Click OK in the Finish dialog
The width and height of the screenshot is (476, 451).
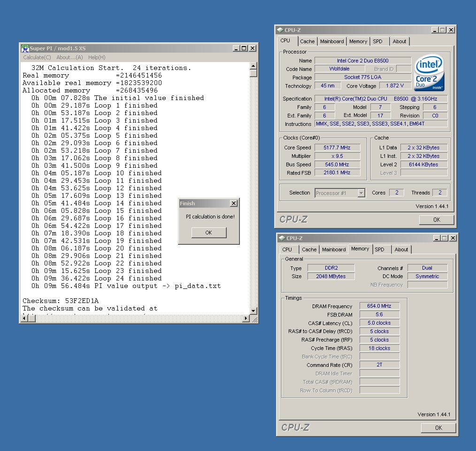(x=209, y=233)
